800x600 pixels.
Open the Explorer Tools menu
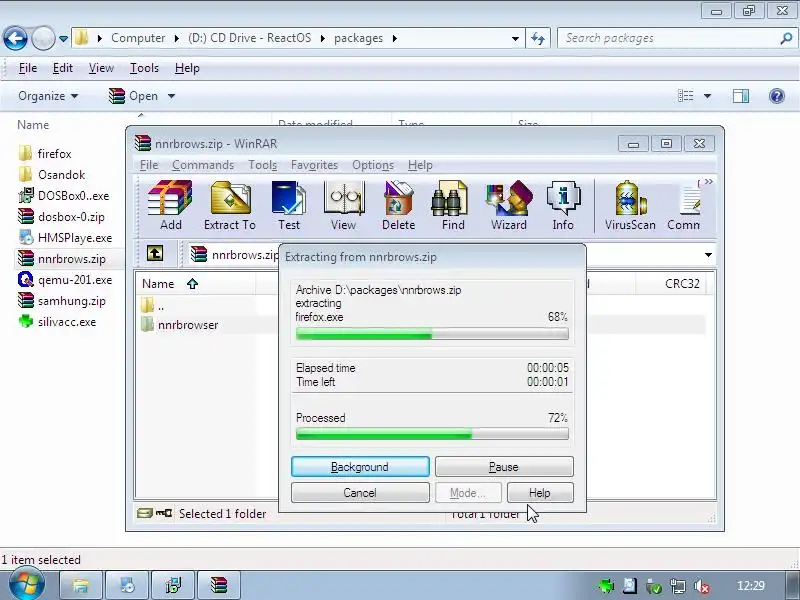tap(144, 68)
